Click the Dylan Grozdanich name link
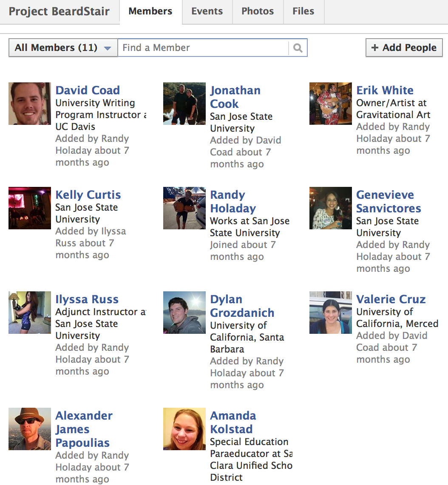This screenshot has height=485, width=448. 242,306
